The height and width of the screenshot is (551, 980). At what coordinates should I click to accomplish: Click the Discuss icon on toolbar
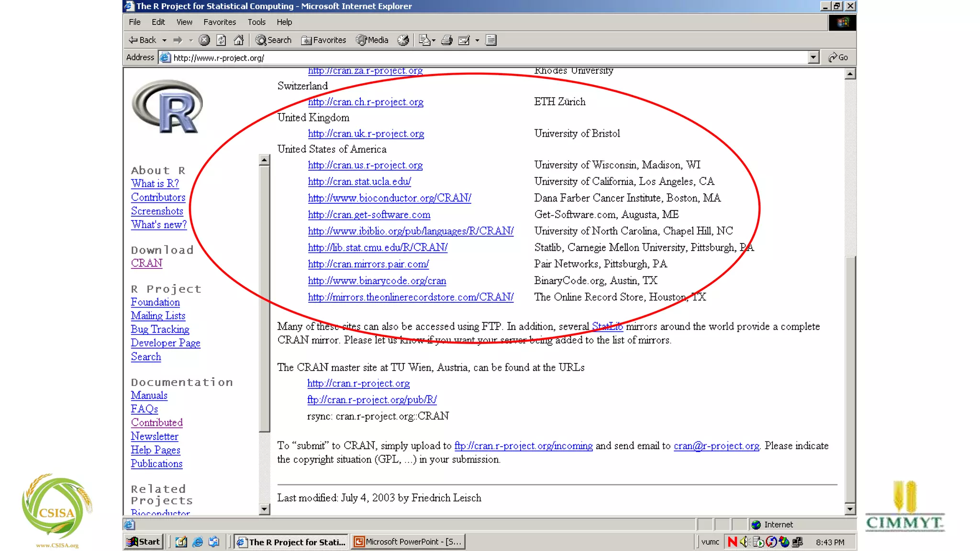point(491,40)
